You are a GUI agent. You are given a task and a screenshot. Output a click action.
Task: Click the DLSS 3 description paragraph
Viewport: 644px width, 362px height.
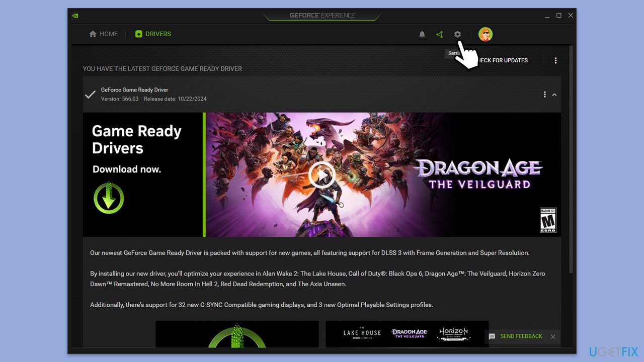tap(310, 253)
